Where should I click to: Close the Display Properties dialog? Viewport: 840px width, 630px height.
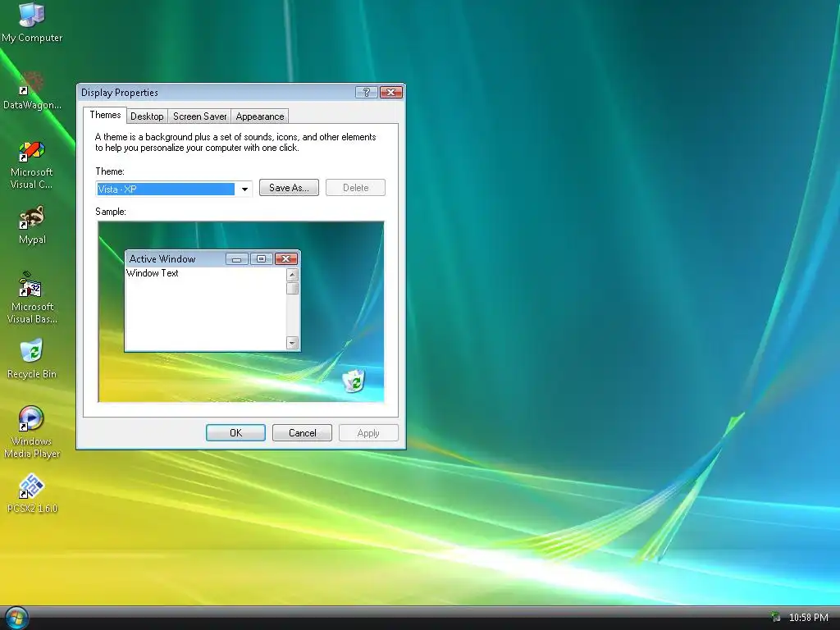pos(391,92)
